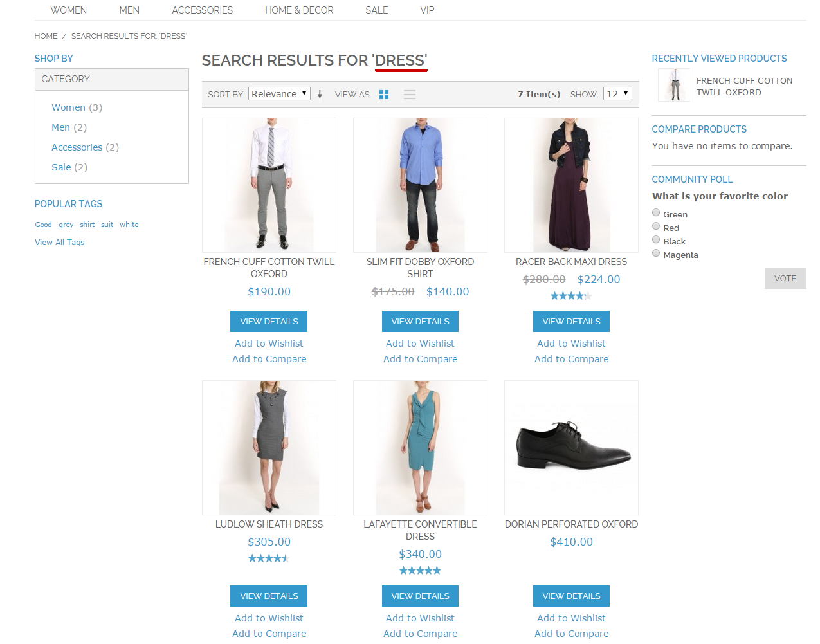Open Racer Back Maxi Dress product image

(x=571, y=185)
